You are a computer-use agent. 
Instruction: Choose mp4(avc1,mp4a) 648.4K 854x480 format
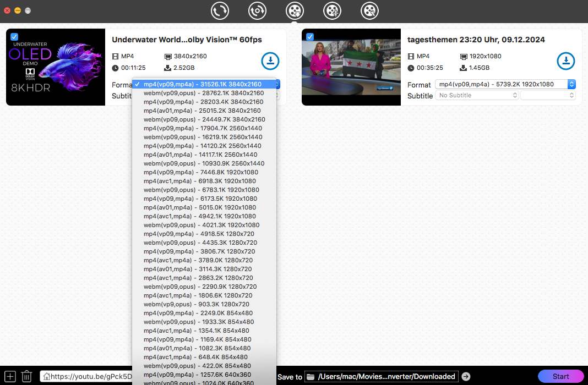coord(204,357)
